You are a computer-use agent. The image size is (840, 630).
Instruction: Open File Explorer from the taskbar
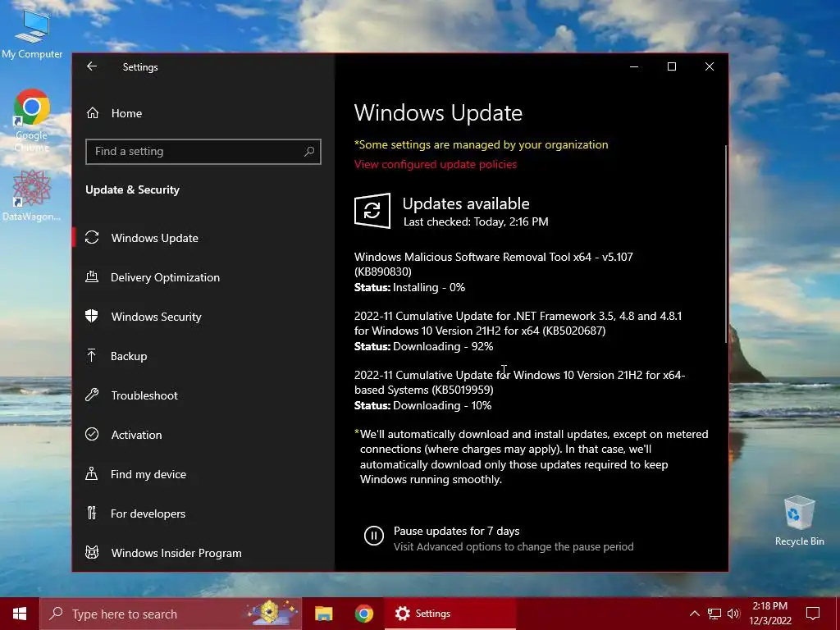click(323, 614)
